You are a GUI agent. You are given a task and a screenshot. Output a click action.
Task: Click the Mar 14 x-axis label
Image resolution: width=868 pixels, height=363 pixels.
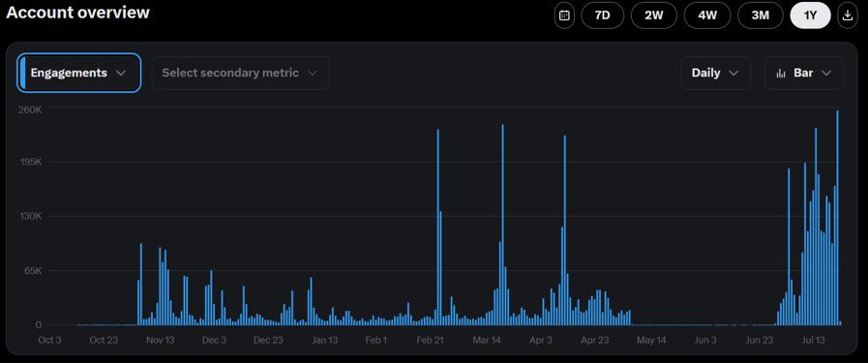pyautogui.click(x=487, y=340)
